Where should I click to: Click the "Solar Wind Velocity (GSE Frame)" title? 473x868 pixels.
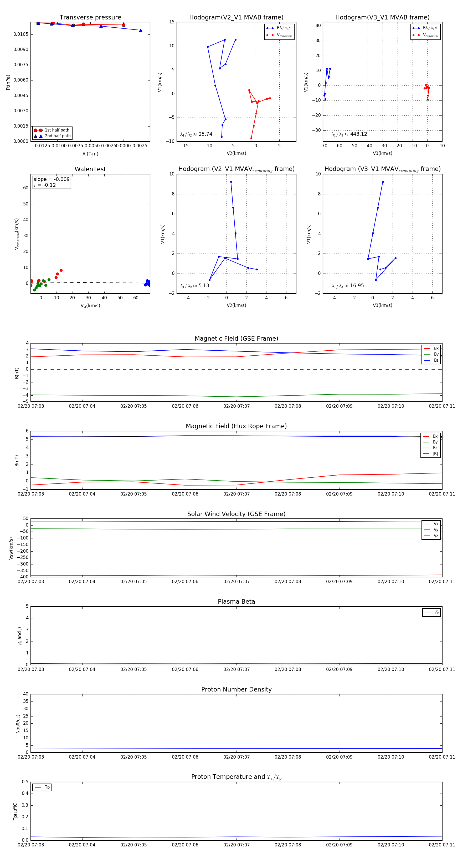236,514
